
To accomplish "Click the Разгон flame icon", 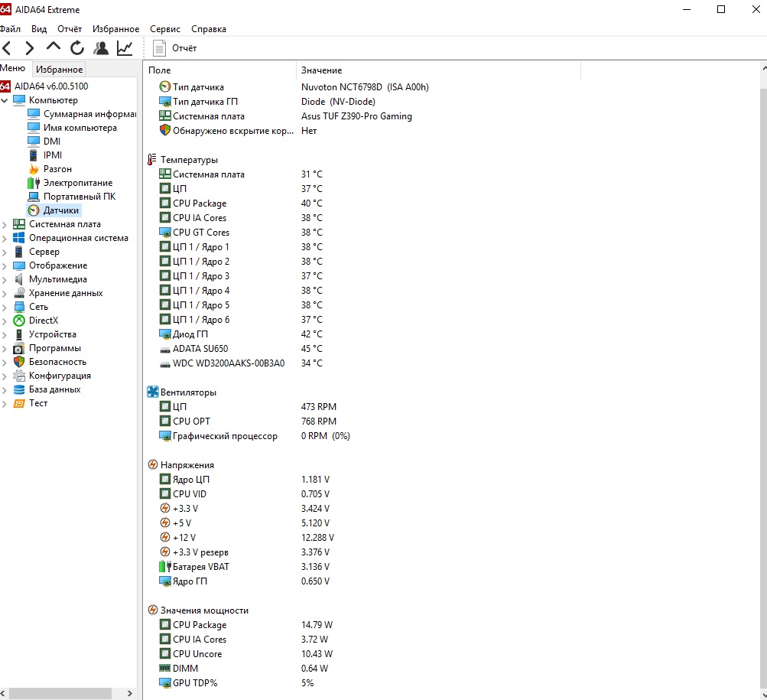I will 34,169.
